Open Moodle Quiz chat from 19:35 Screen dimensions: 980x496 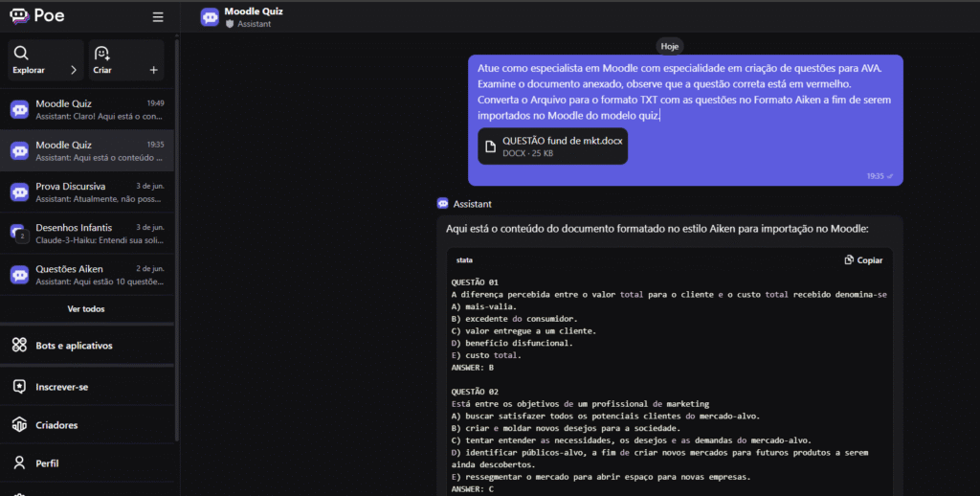point(87,150)
